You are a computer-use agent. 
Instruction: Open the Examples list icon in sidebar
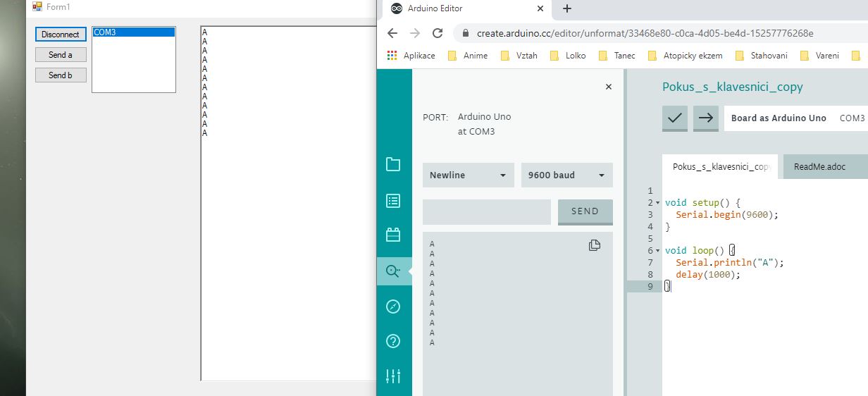(393, 201)
